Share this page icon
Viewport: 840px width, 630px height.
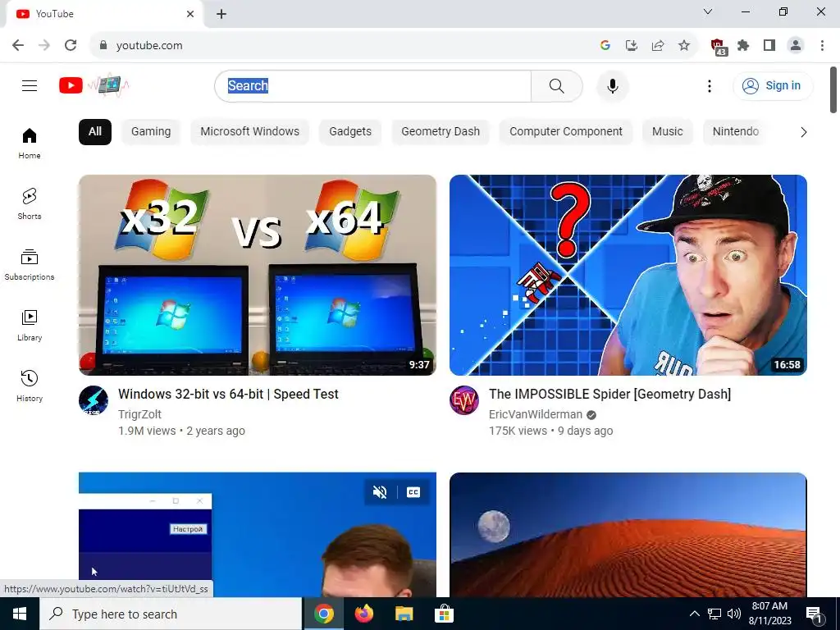point(658,46)
